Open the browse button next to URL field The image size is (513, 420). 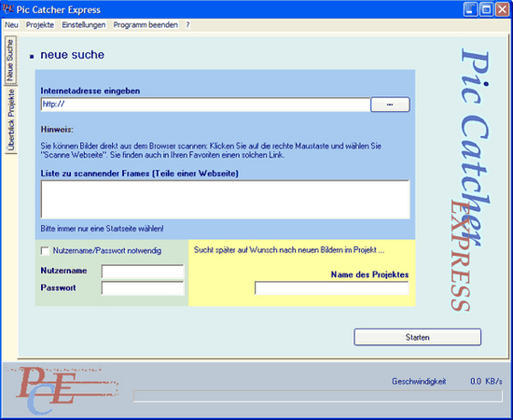(390, 105)
